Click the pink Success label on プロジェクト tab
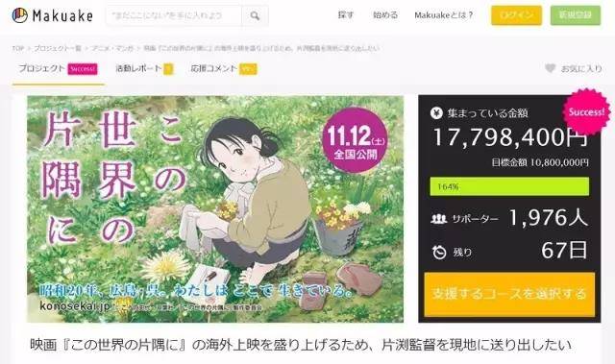The width and height of the screenshot is (615, 364). 83,69
